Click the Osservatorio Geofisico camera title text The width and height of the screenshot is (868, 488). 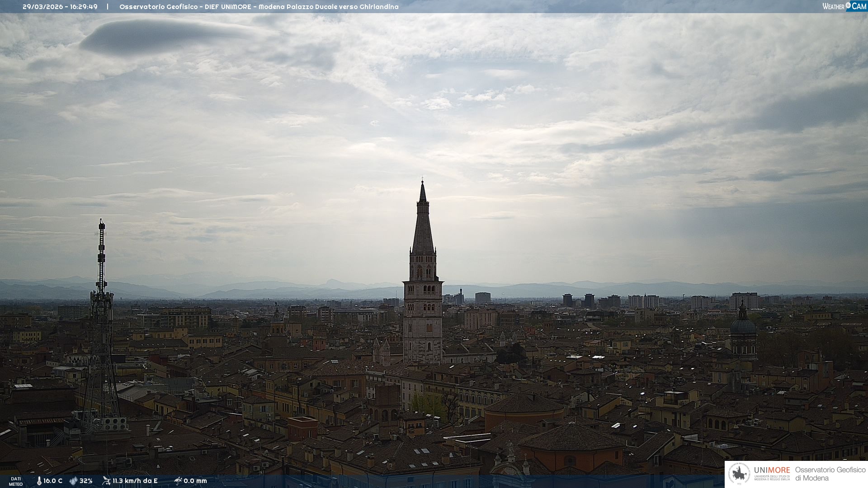pos(259,7)
